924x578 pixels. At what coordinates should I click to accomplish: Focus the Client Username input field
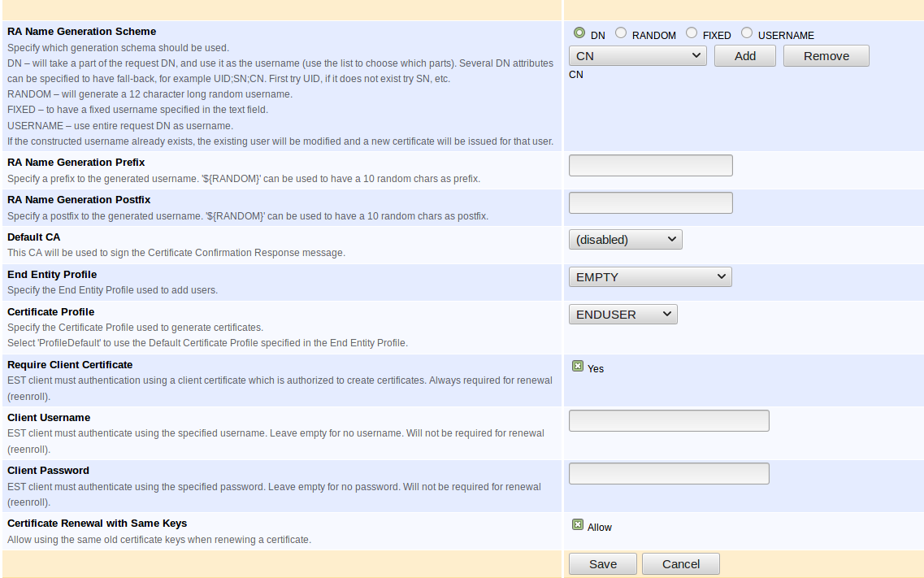[668, 420]
